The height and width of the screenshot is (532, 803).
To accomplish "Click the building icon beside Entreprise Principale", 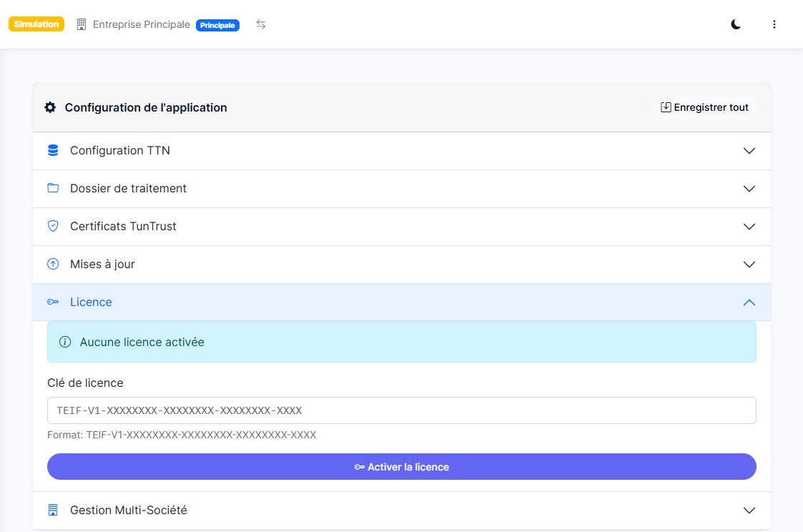I will [x=82, y=24].
